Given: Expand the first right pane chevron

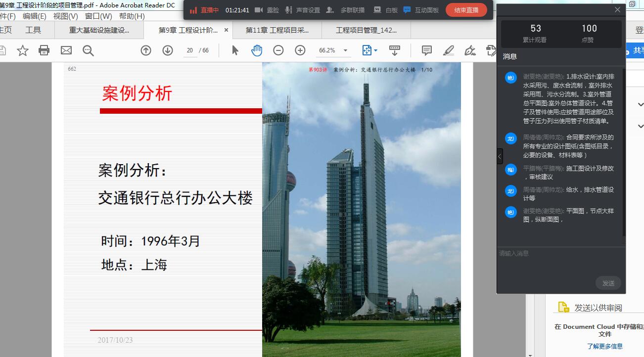Looking at the screenshot, I should [641, 104].
